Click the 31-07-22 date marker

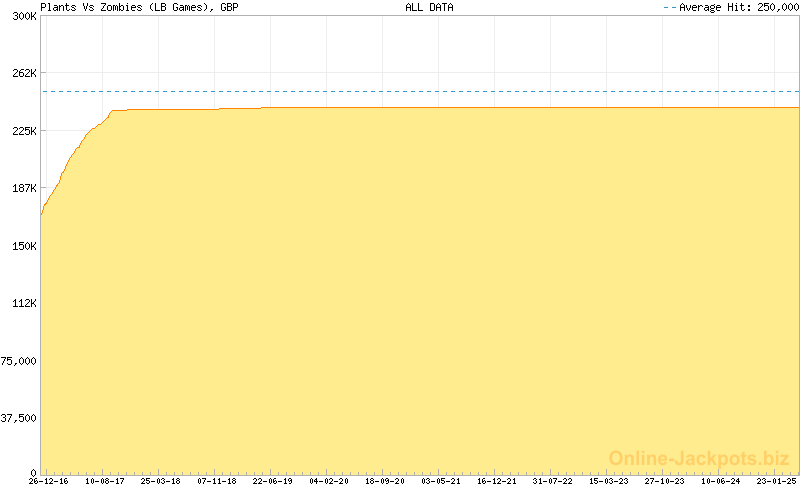tap(553, 481)
